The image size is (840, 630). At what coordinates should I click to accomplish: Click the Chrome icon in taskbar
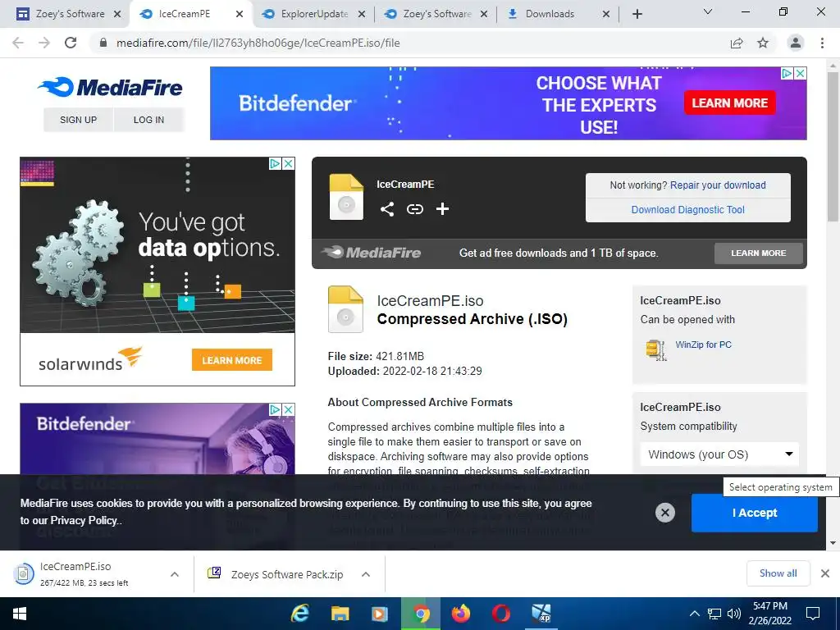(x=421, y=614)
